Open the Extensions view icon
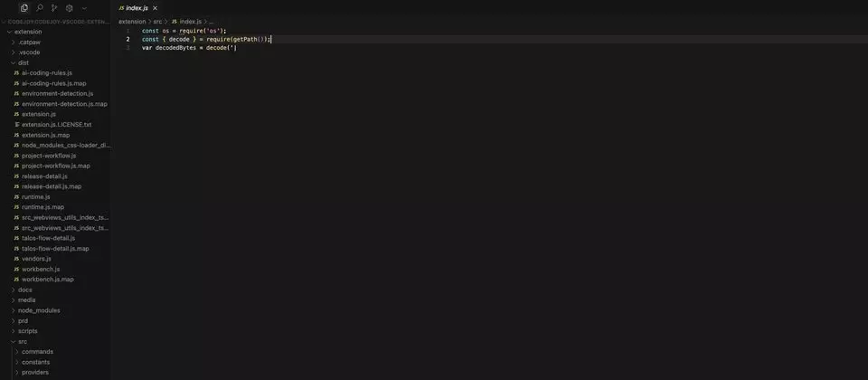Viewport: 868px width, 380px height. tap(70, 8)
